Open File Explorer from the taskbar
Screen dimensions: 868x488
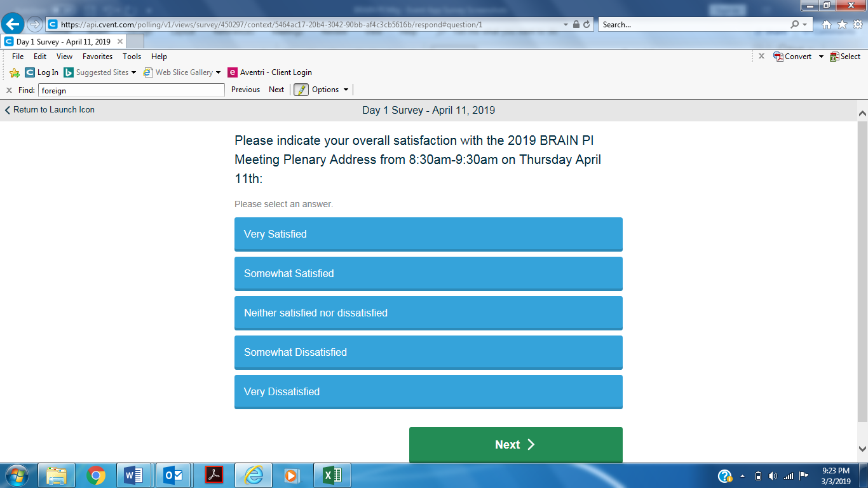point(57,475)
